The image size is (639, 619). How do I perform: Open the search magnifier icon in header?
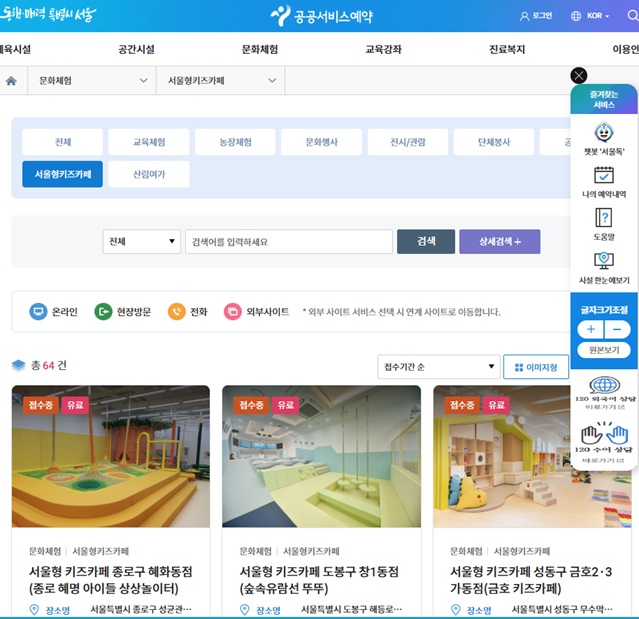(632, 15)
